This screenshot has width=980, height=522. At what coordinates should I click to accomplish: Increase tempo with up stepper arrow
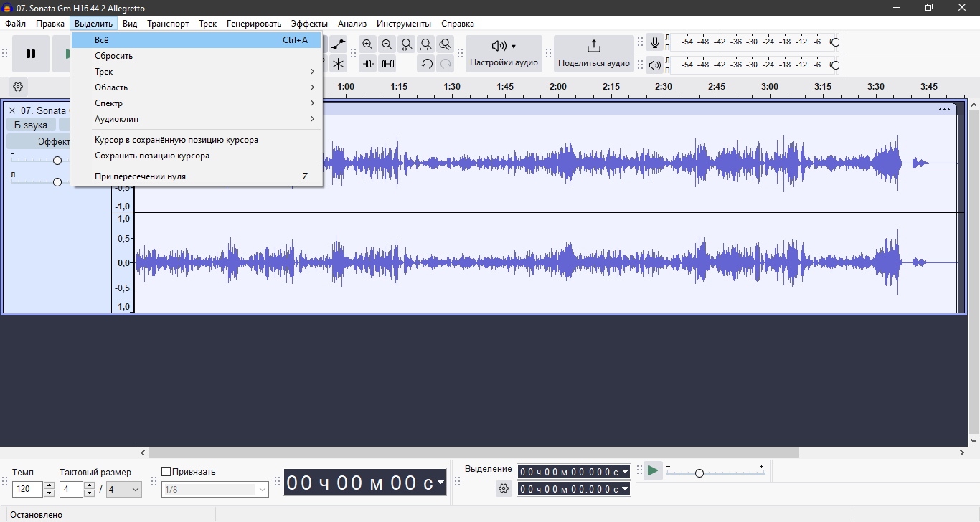point(49,485)
